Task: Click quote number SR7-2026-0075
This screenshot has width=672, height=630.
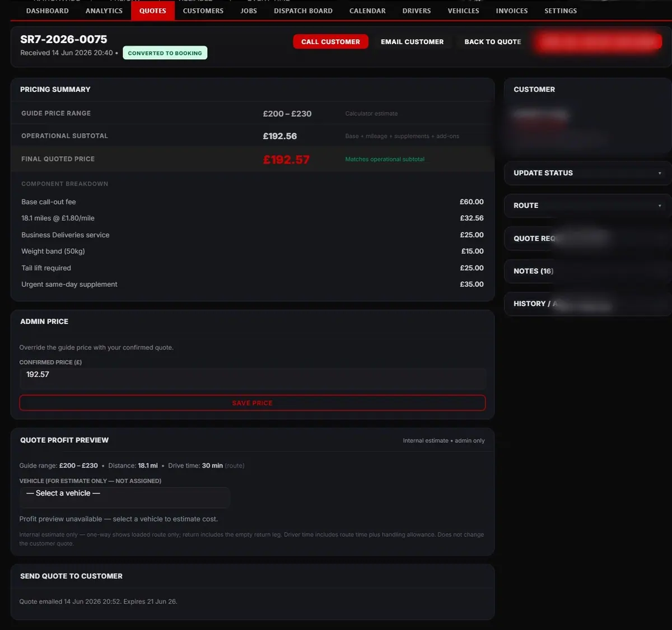Action: tap(64, 39)
